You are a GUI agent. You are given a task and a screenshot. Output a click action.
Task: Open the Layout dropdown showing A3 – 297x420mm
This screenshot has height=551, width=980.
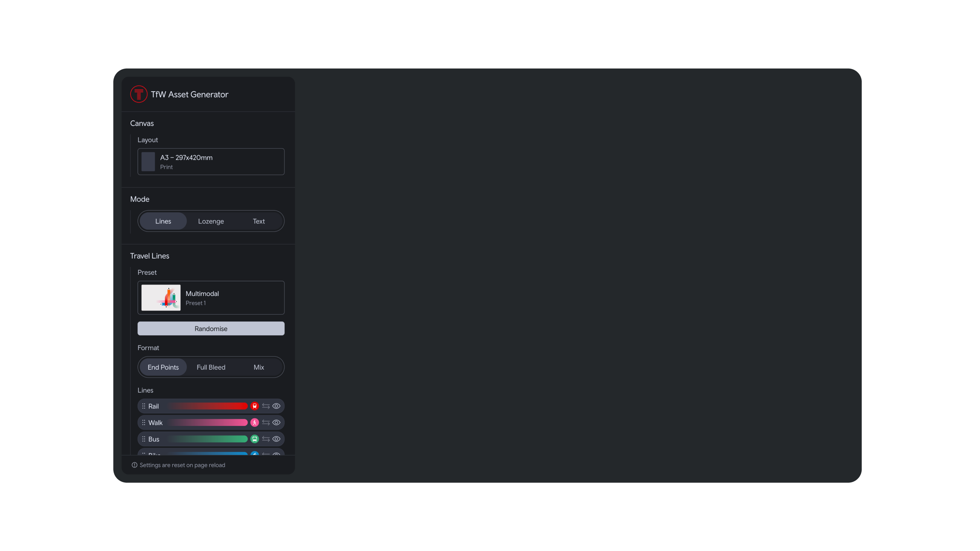[211, 162]
